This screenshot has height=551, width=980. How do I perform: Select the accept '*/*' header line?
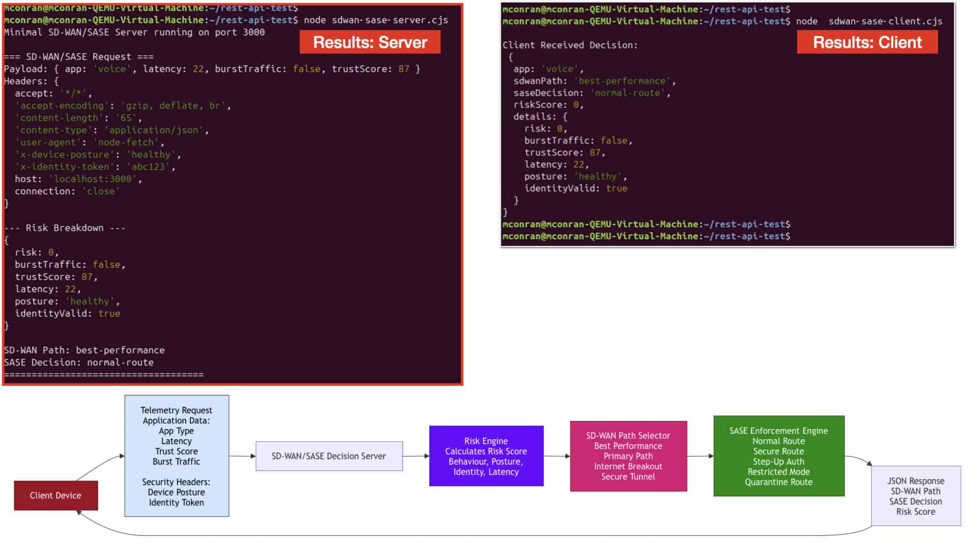pos(53,93)
